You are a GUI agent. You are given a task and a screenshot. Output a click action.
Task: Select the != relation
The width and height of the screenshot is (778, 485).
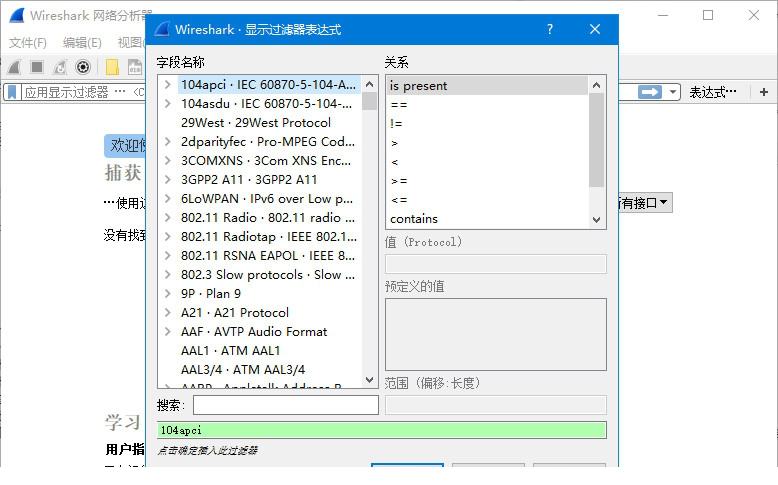pos(487,124)
